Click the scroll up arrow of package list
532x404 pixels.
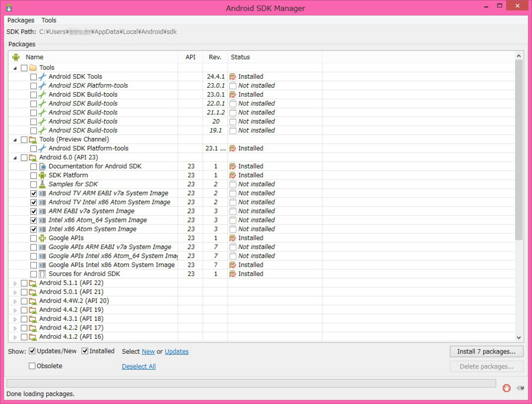pos(518,56)
